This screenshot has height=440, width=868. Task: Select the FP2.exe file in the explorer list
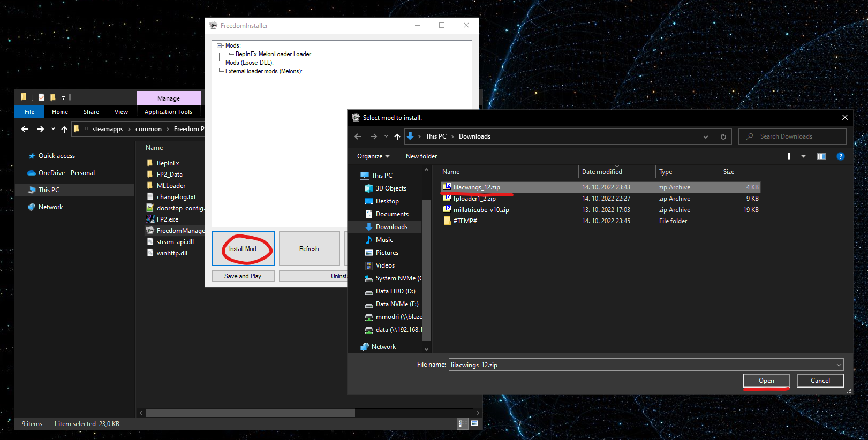click(168, 219)
